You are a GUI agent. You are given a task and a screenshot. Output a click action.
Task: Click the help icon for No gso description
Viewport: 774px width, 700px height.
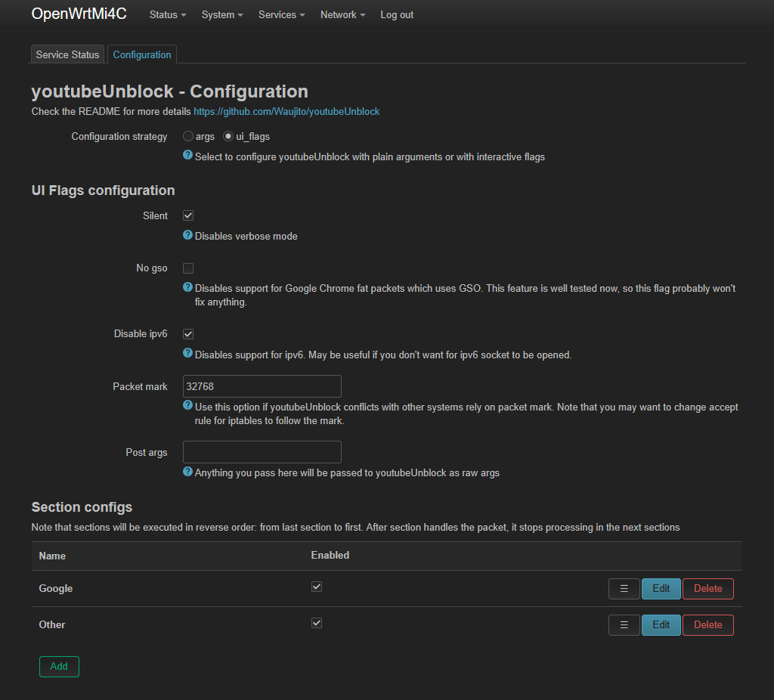tap(187, 287)
